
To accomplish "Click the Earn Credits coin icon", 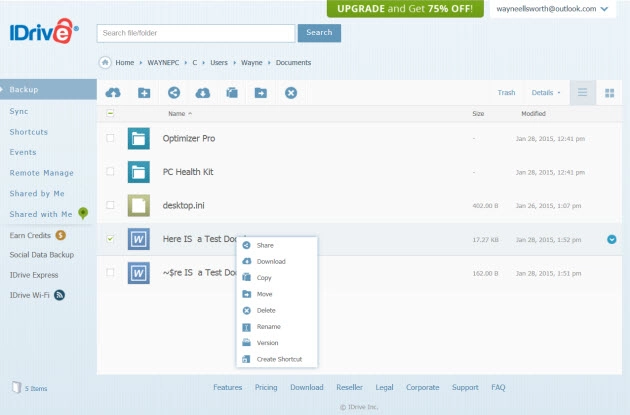I will (x=60, y=235).
